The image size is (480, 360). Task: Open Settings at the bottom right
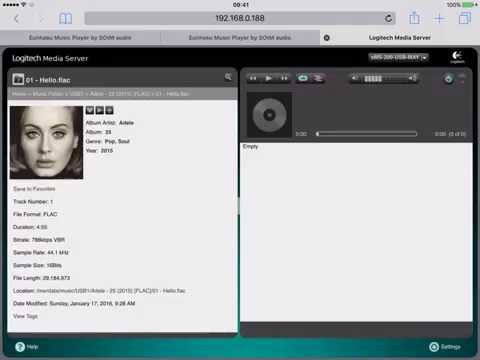445,347
